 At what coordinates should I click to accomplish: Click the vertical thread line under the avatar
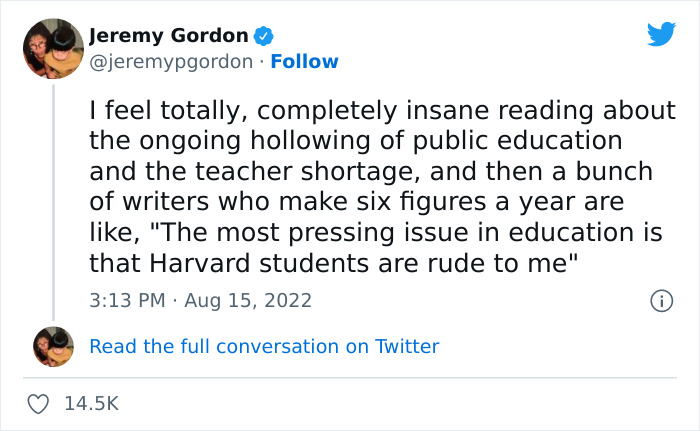[x=53, y=200]
